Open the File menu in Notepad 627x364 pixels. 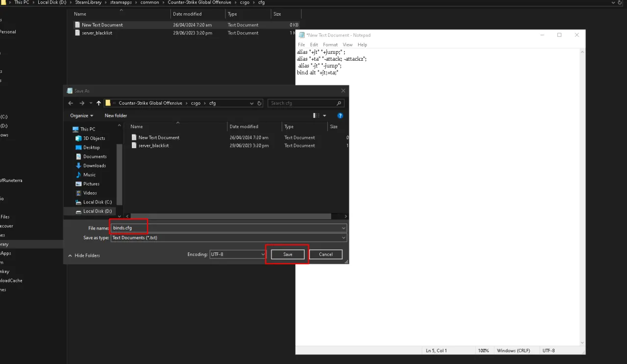click(301, 45)
